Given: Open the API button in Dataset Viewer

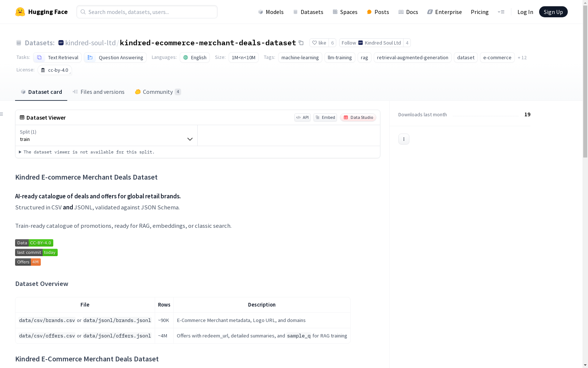Looking at the screenshot, I should 302,117.
